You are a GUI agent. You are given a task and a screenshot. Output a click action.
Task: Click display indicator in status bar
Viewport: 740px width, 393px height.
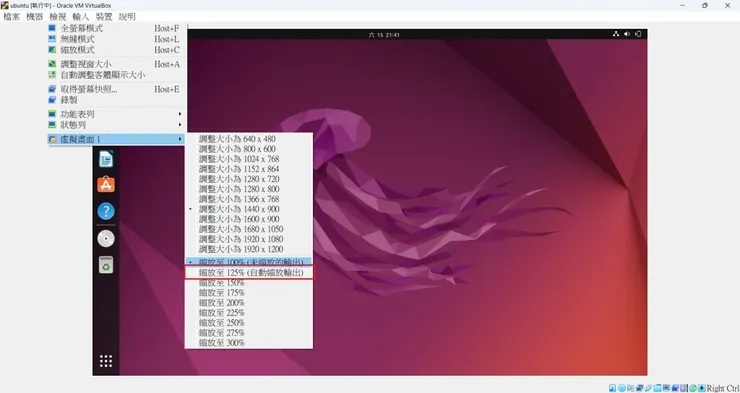[x=666, y=388]
